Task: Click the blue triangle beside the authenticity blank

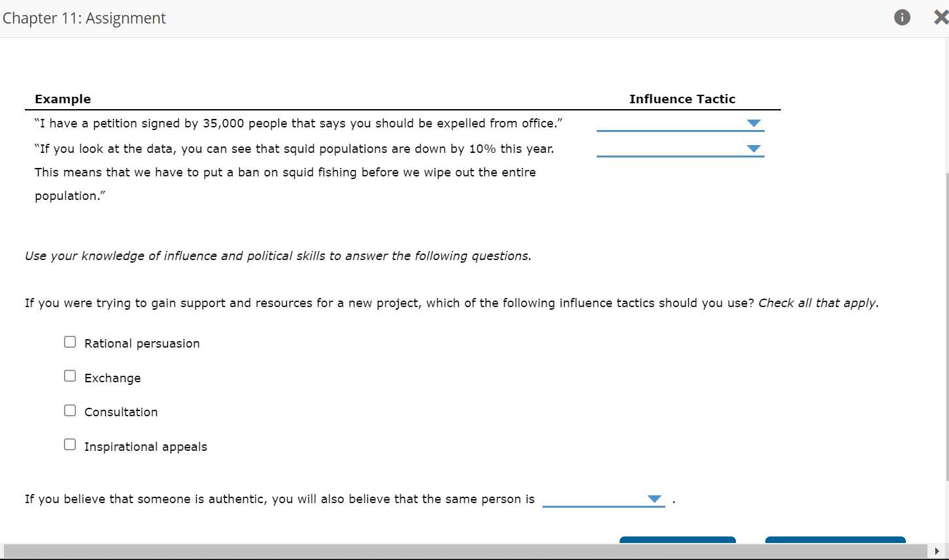Action: click(x=654, y=499)
